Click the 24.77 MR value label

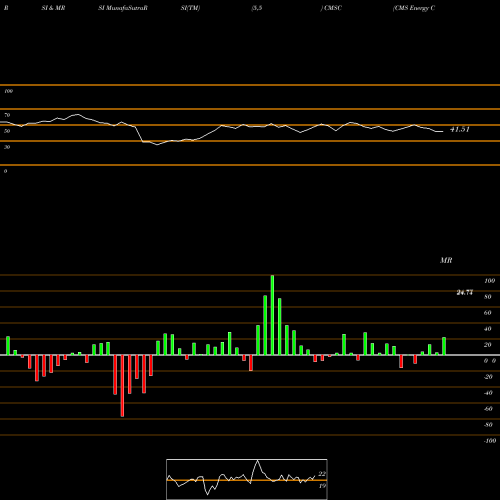point(465,293)
